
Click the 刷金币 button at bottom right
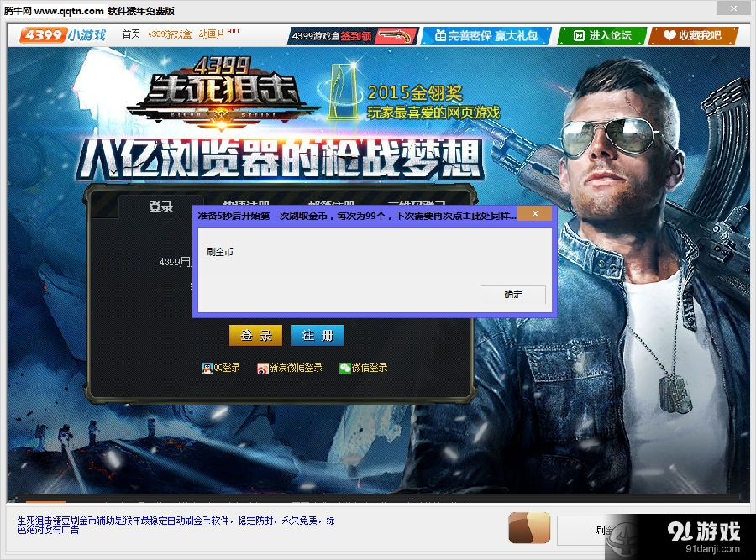604,531
